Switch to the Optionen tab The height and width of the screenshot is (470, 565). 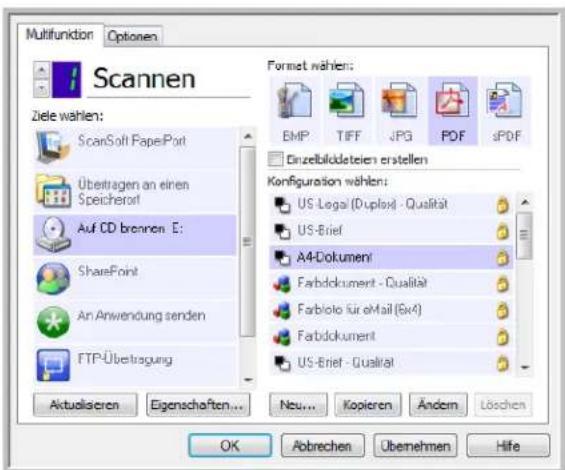[x=133, y=36]
